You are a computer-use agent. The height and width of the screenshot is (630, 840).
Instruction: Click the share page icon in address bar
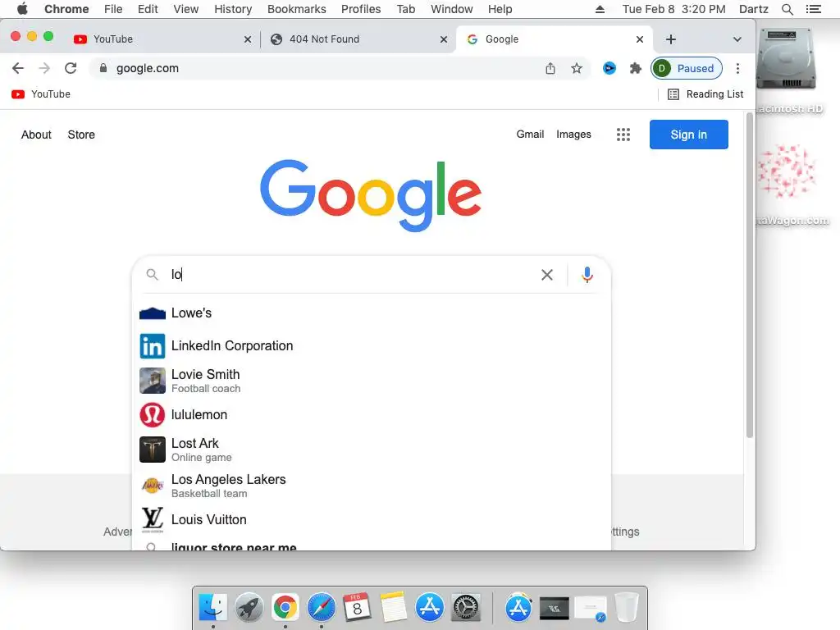coord(550,68)
